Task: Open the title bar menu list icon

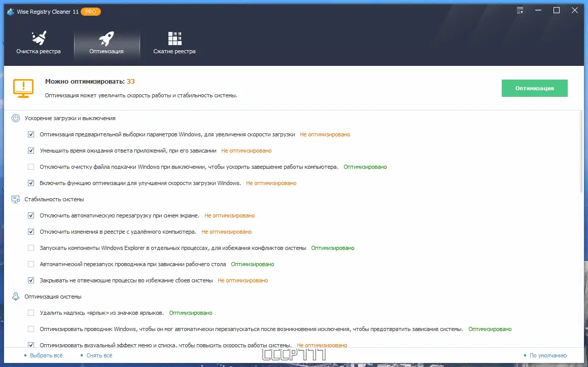Action: (520, 10)
